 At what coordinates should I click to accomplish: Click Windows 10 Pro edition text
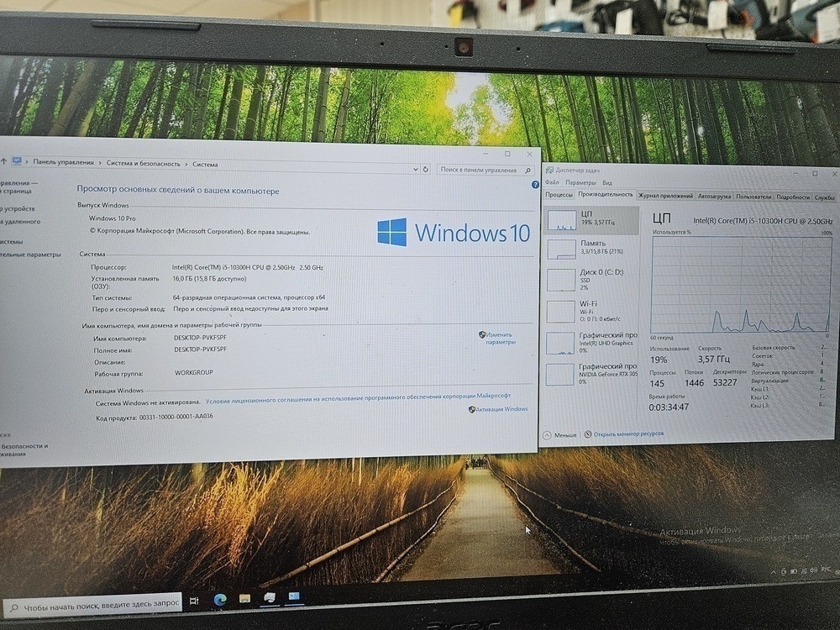coord(112,218)
